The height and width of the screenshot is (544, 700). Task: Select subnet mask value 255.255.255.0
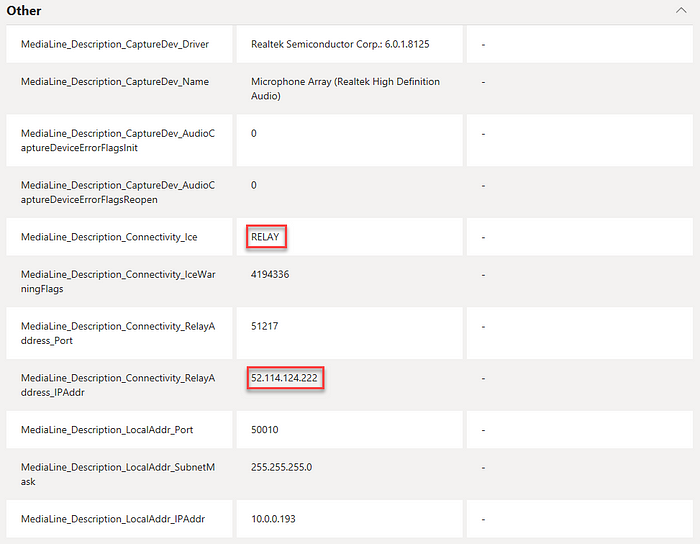[x=282, y=467]
